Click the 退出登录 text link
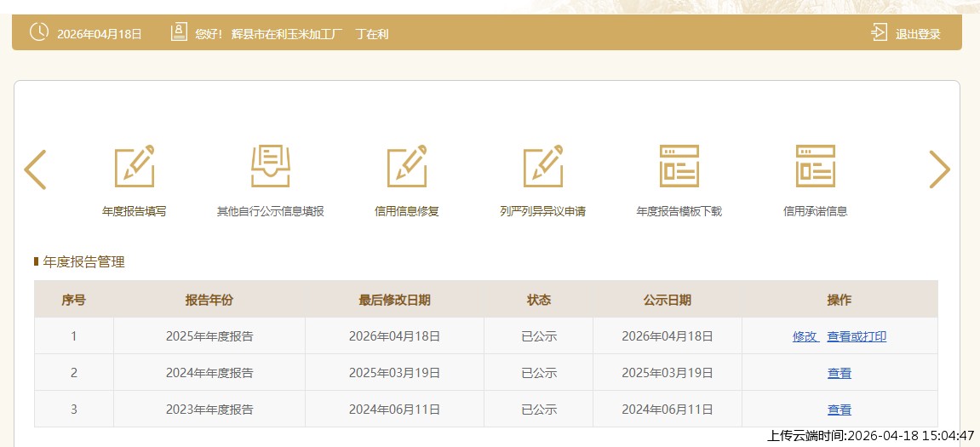The height and width of the screenshot is (447, 980). 918,34
